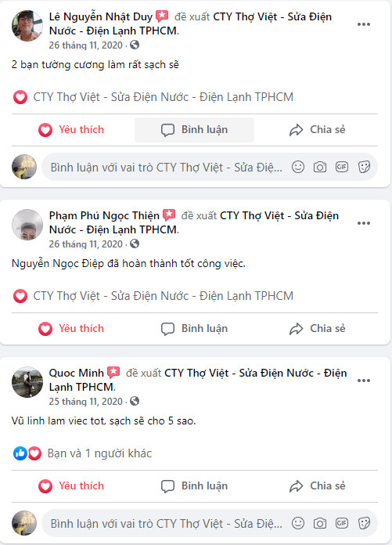Screen dimensions: 392x545
Task: Click Chia sẻ on Quoc Minh's post
Action: tap(318, 486)
